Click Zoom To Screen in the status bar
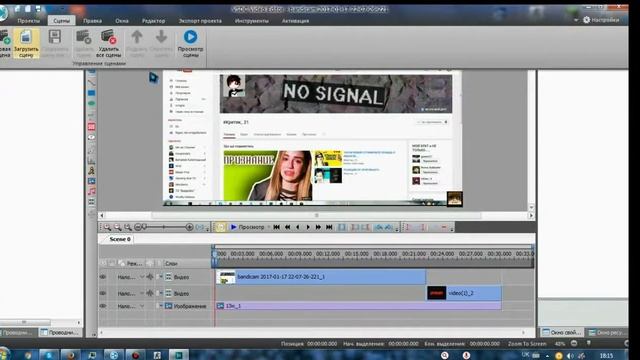The width and height of the screenshot is (640, 360). [527, 344]
